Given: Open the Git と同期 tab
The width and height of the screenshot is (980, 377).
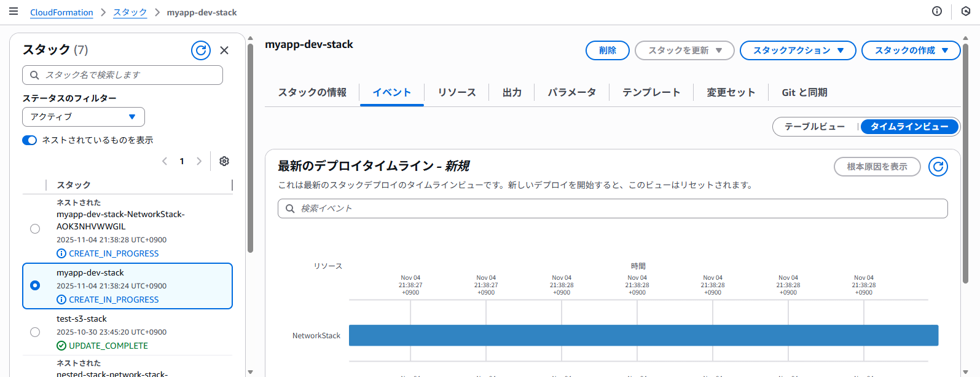Looking at the screenshot, I should [x=804, y=92].
